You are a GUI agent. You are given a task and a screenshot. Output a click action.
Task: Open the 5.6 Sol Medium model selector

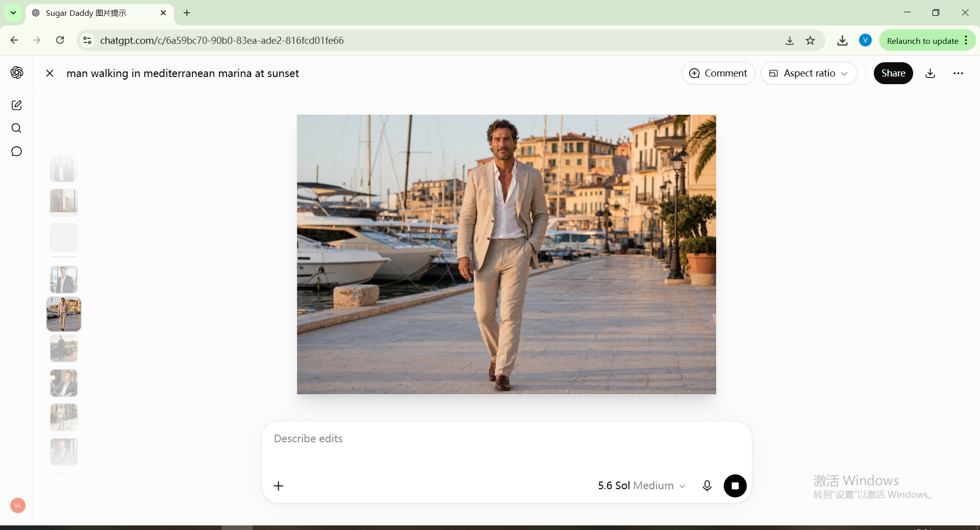coord(642,486)
